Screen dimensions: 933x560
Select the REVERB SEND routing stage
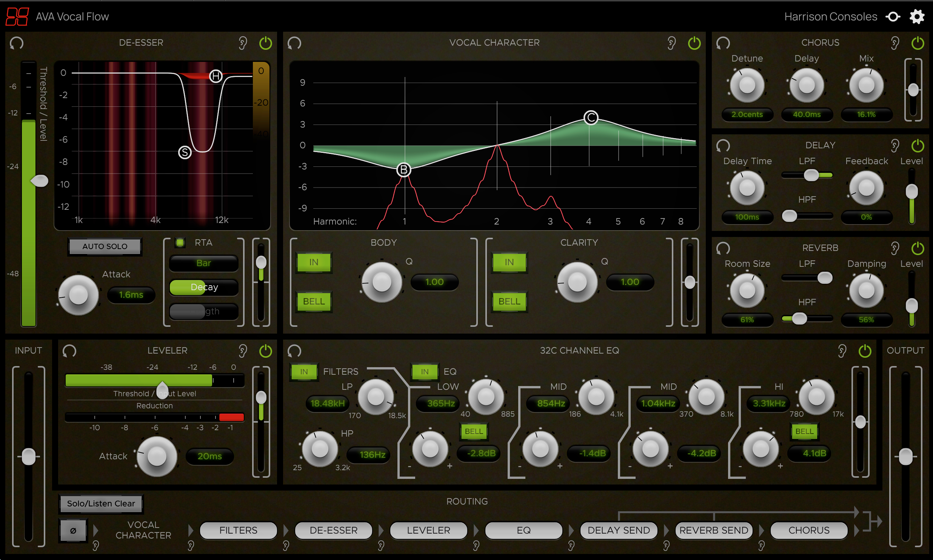click(713, 530)
